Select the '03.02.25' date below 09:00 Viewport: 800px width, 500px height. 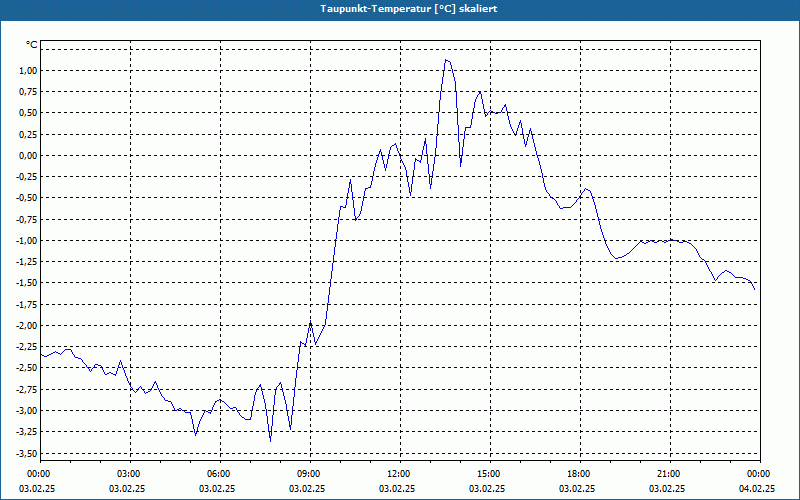[x=307, y=489]
